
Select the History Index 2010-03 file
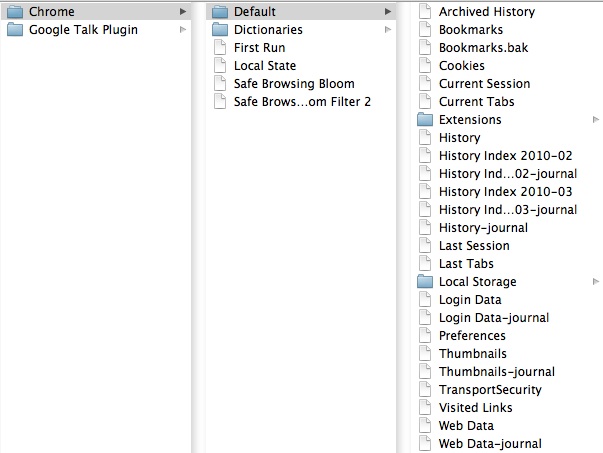pyautogui.click(x=507, y=192)
